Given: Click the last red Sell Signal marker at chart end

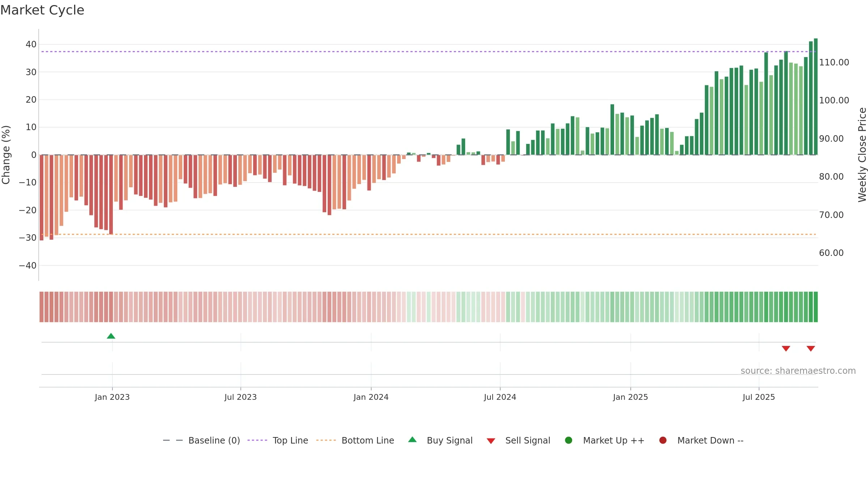Looking at the screenshot, I should pos(811,348).
